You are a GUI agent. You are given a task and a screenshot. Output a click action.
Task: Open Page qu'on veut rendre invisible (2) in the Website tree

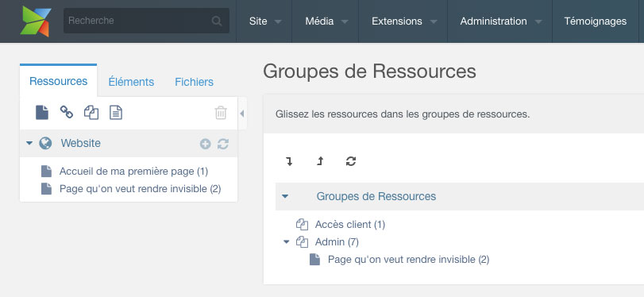pyautogui.click(x=141, y=189)
